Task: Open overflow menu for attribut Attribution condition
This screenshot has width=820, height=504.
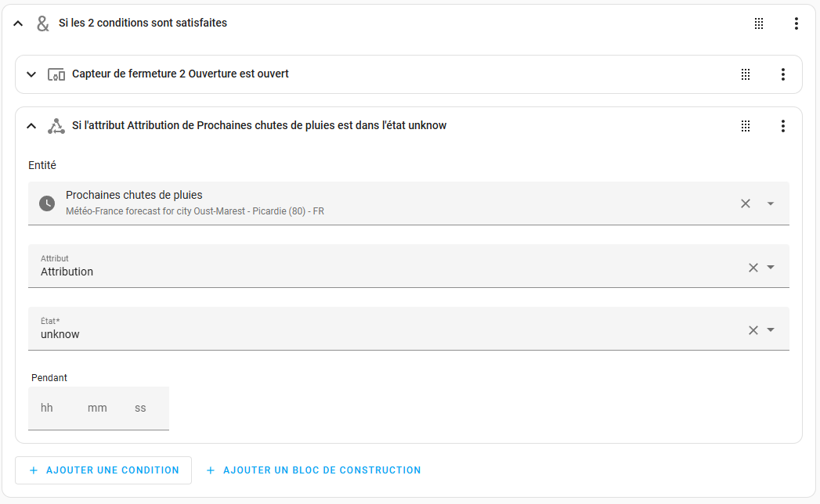Action: pos(783,125)
